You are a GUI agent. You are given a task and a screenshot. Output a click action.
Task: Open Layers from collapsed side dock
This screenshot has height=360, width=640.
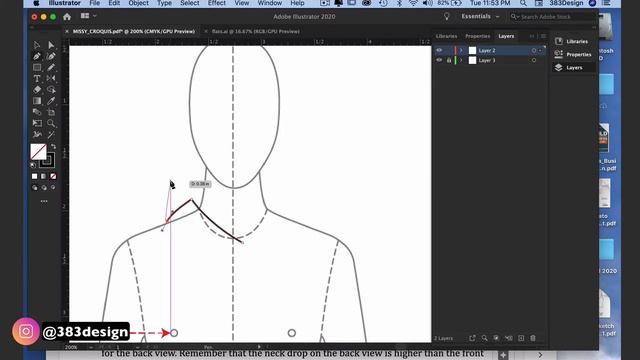[x=573, y=67]
